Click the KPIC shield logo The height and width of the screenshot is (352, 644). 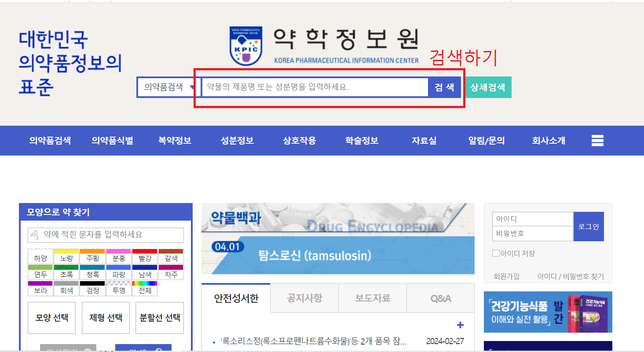coord(246,46)
